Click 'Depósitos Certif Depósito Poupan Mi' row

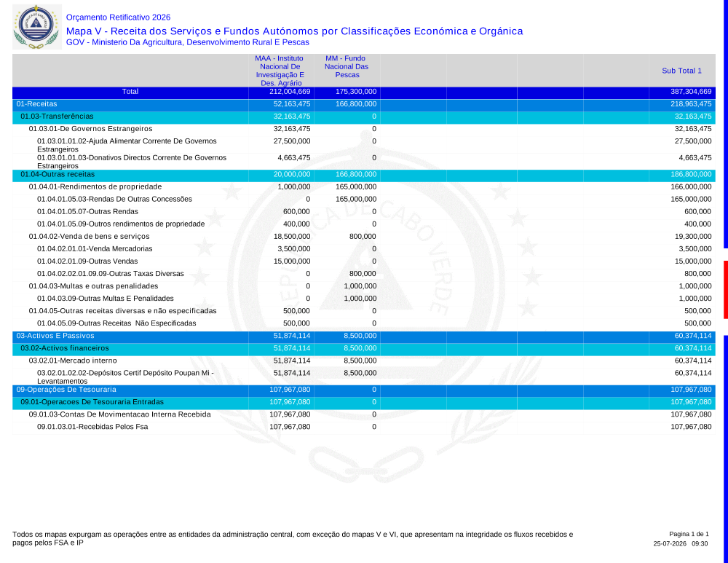(x=363, y=377)
